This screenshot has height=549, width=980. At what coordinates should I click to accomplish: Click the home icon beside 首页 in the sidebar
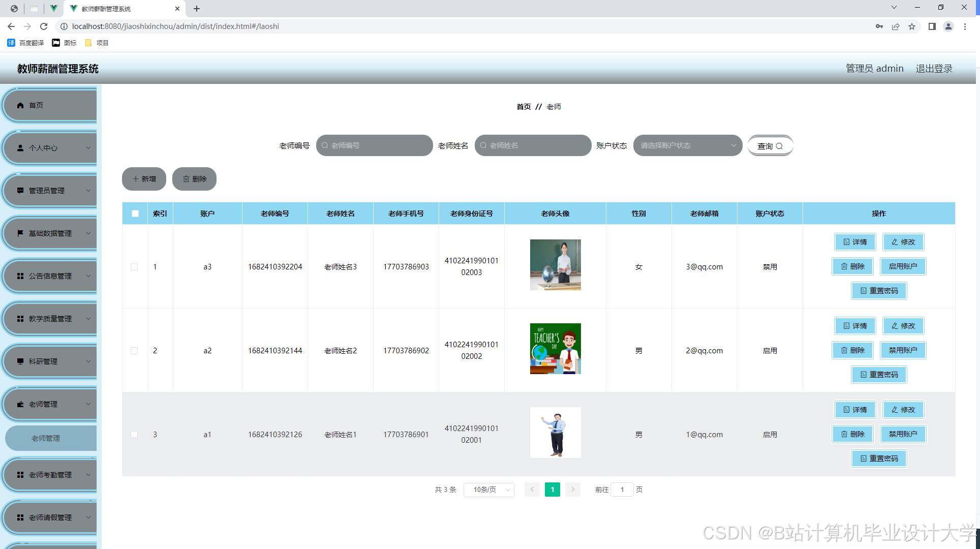click(x=20, y=105)
